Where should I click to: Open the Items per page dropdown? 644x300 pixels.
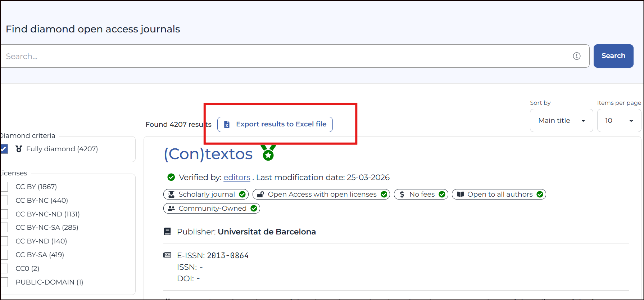point(619,121)
